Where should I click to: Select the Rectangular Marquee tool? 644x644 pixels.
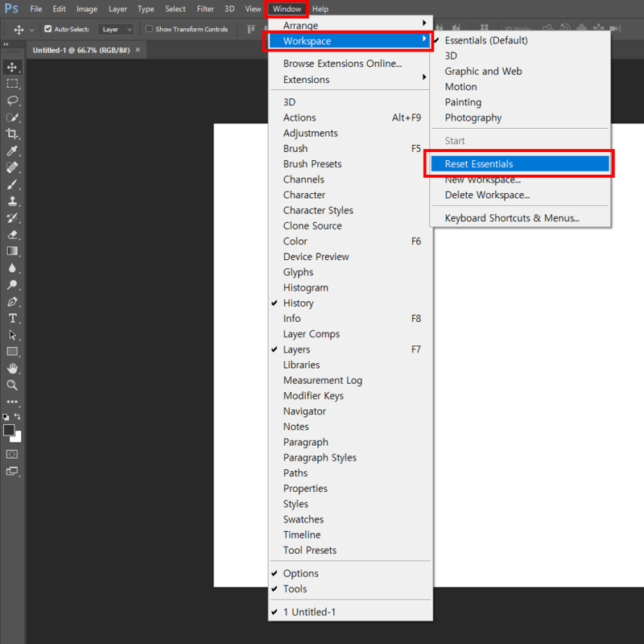12,84
